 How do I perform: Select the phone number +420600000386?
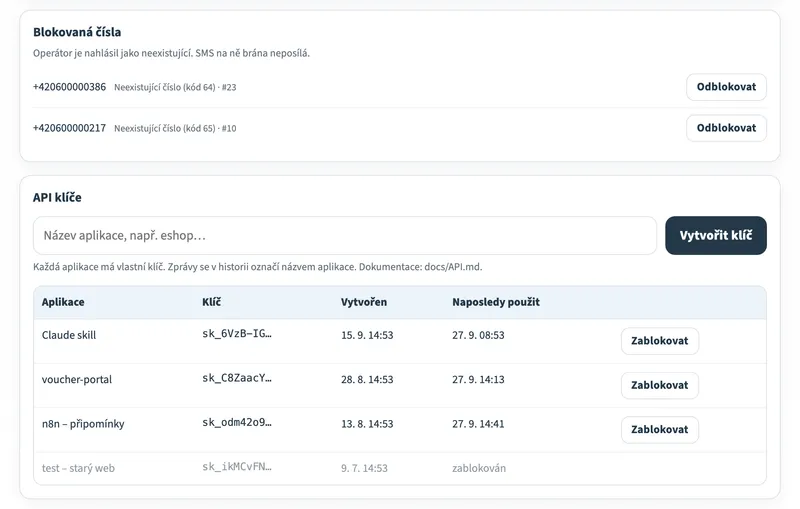tap(69, 87)
